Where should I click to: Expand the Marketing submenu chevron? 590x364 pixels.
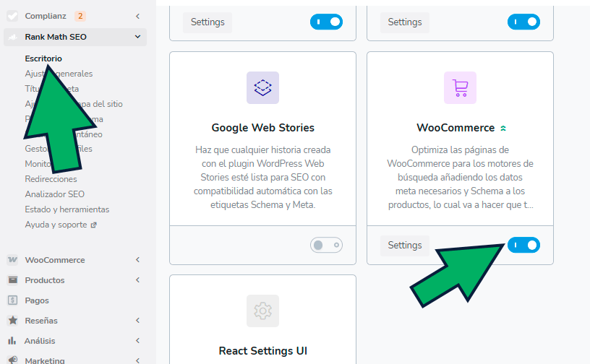click(x=137, y=360)
